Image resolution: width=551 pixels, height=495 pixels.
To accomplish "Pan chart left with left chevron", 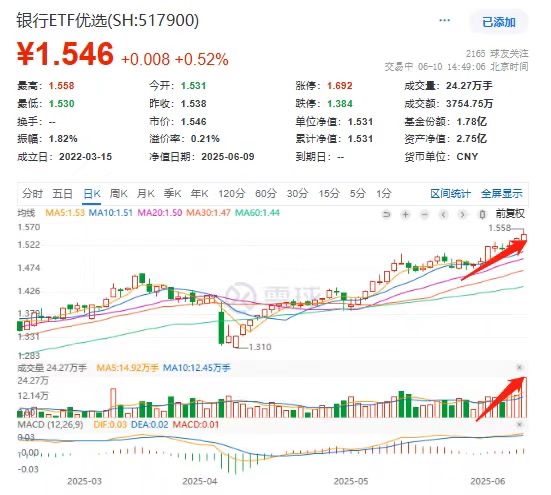I will coord(443,214).
